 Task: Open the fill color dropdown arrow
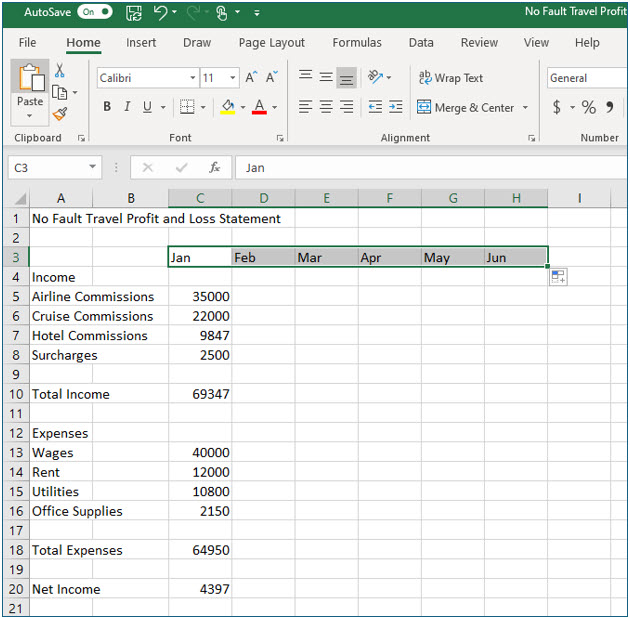(243, 107)
